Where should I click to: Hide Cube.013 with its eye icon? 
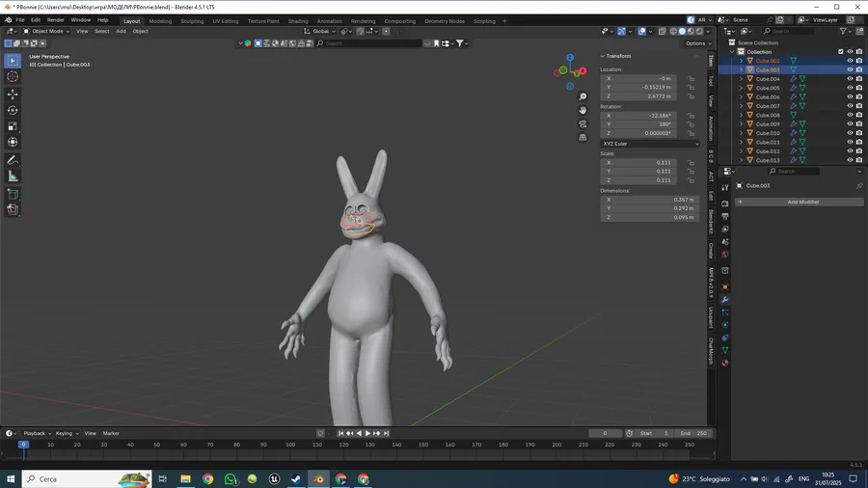(850, 160)
